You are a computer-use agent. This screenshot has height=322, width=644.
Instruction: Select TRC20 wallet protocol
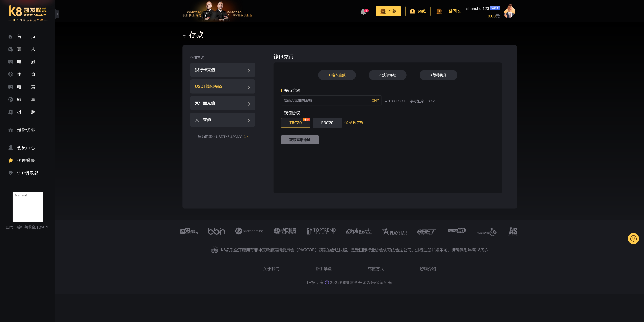pos(296,123)
